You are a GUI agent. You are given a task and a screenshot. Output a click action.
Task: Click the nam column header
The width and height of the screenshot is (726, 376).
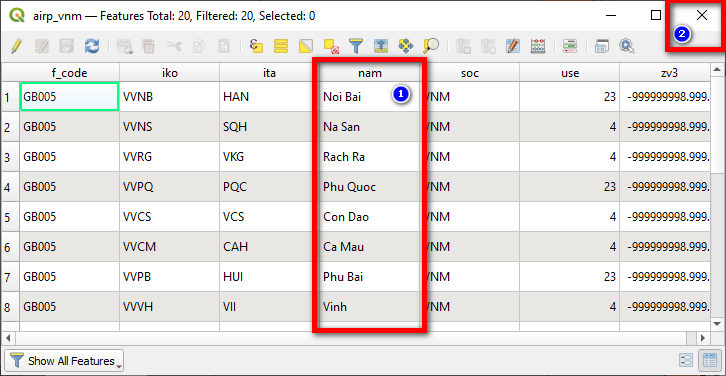369,73
